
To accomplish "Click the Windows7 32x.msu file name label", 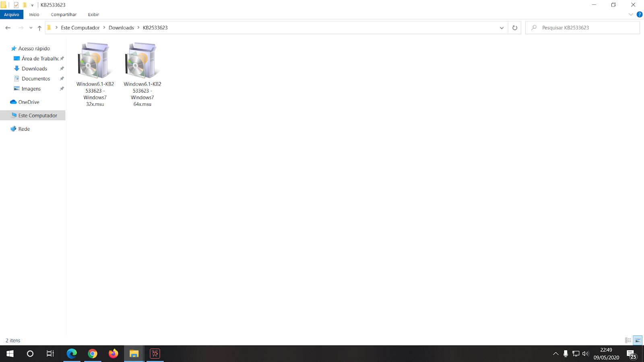I will point(95,94).
